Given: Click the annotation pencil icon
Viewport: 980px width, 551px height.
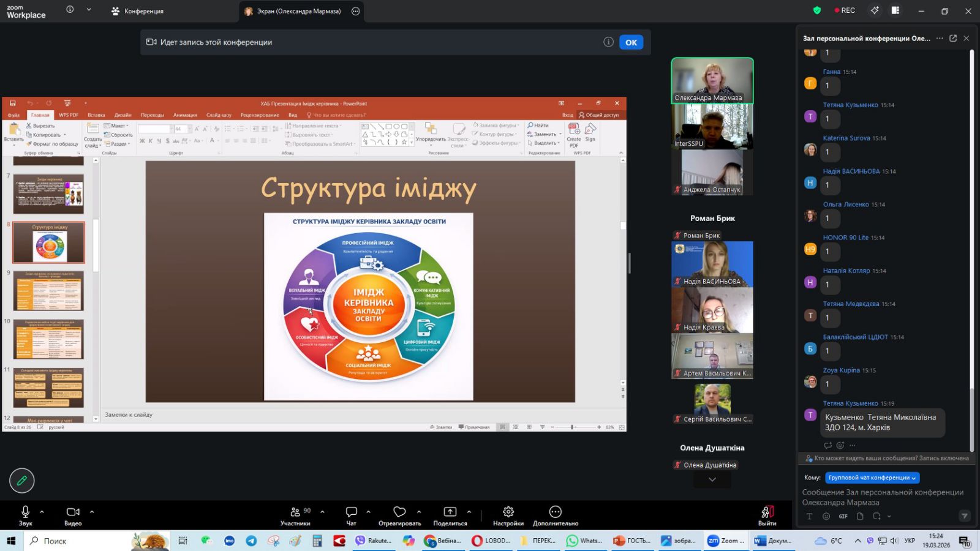Looking at the screenshot, I should (x=22, y=481).
